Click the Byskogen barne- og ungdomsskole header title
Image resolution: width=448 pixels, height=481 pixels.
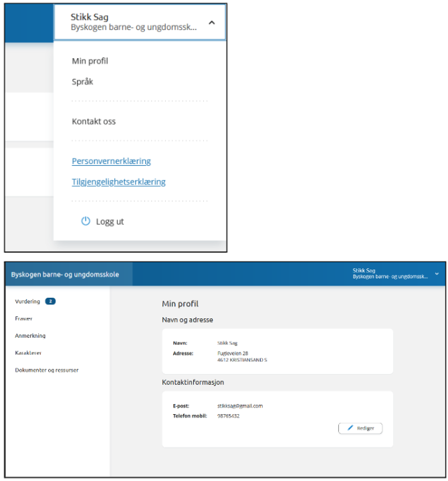pos(65,274)
